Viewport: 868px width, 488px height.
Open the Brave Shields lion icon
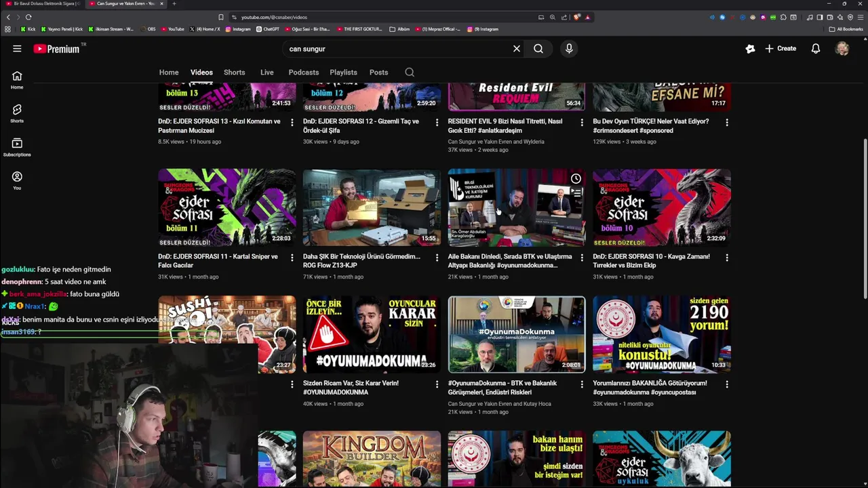tap(577, 17)
